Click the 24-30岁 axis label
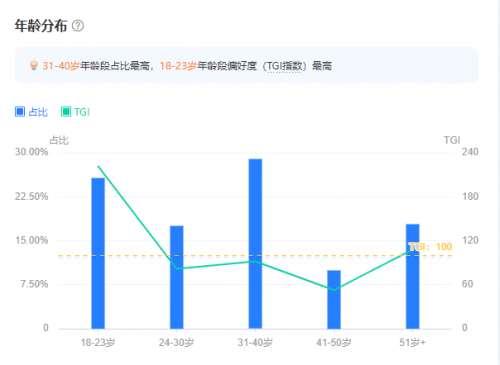Image resolution: width=500 pixels, height=365 pixels. (x=177, y=342)
